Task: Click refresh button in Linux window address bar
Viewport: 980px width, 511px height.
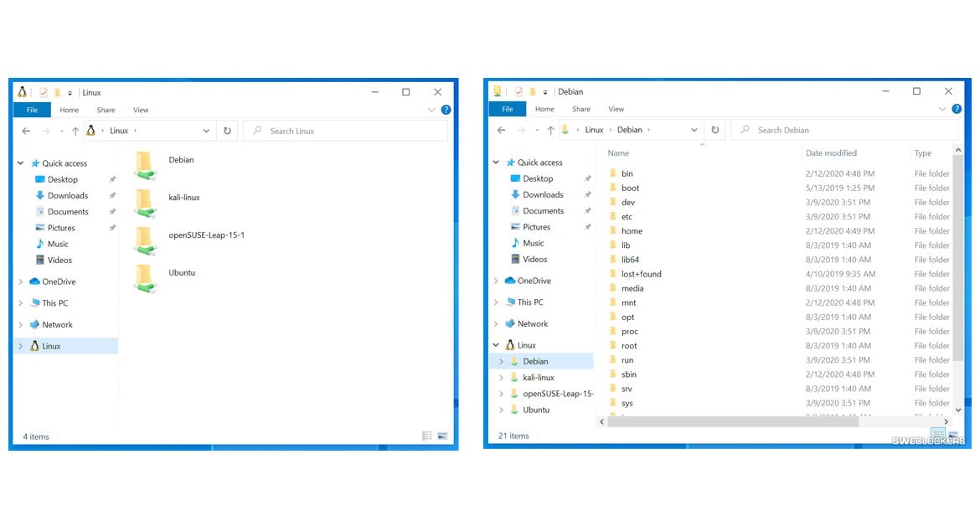Action: click(227, 131)
